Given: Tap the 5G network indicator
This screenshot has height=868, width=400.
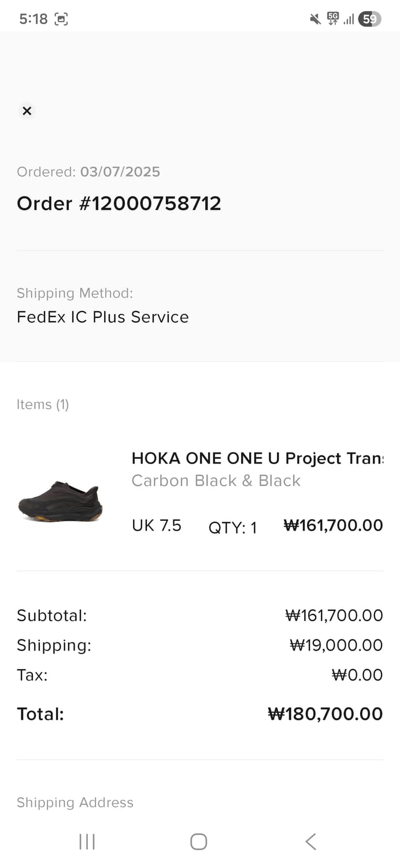Looking at the screenshot, I should point(333,19).
